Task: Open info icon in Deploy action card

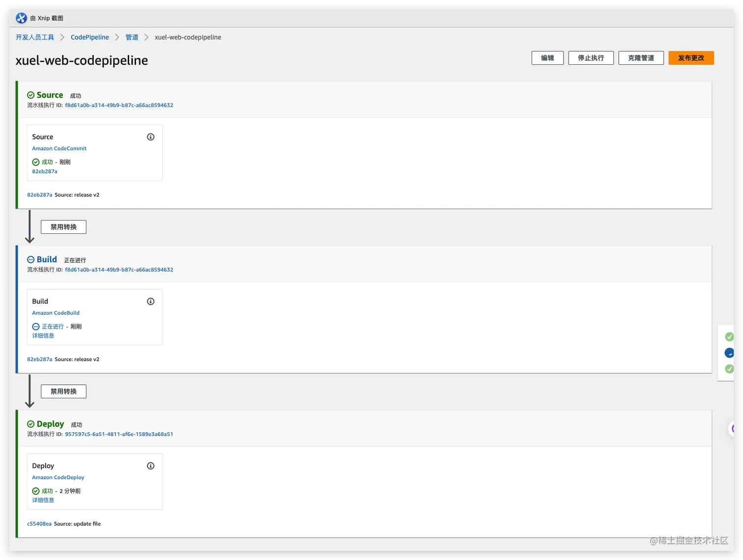Action: click(151, 466)
